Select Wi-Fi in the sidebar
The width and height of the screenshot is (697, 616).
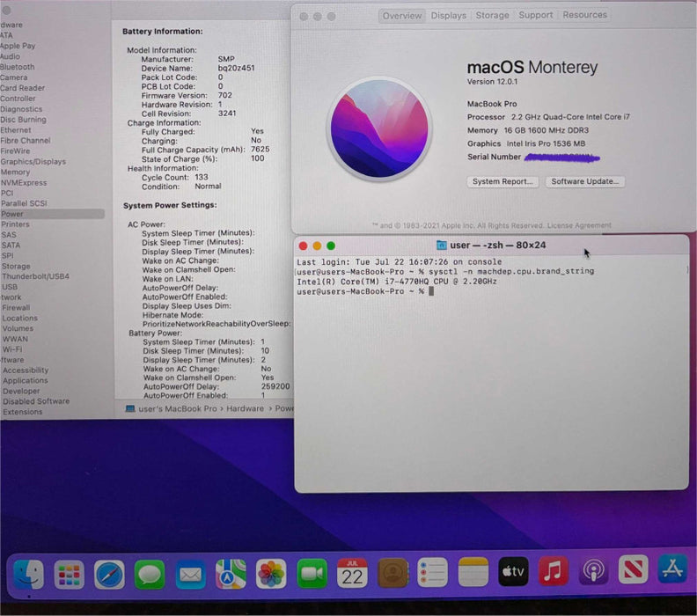pos(12,349)
